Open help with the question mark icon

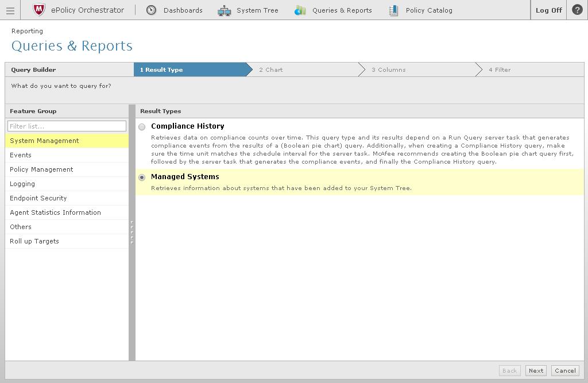[577, 10]
